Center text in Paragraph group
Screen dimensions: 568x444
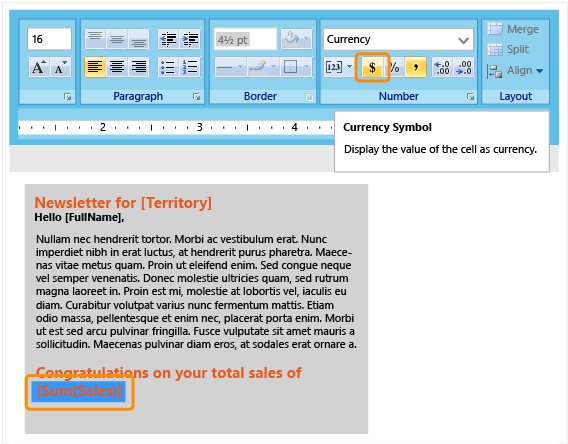pyautogui.click(x=117, y=67)
